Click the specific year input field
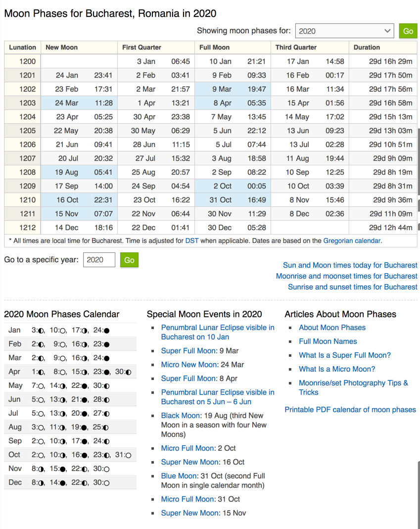 click(x=99, y=260)
